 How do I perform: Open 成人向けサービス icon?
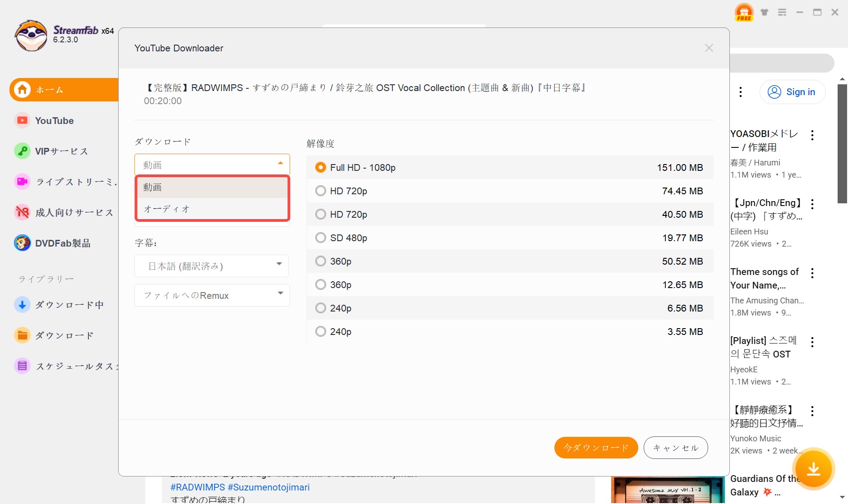pyautogui.click(x=22, y=212)
